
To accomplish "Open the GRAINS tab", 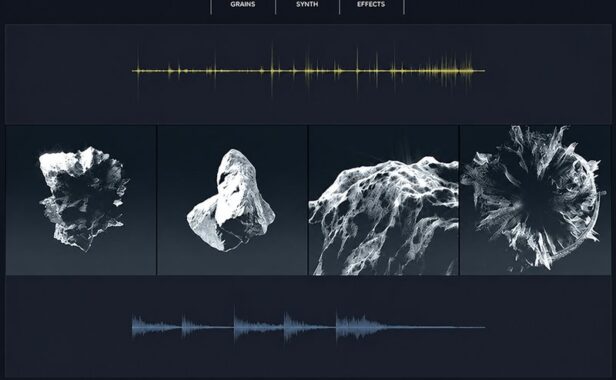I will (x=243, y=4).
